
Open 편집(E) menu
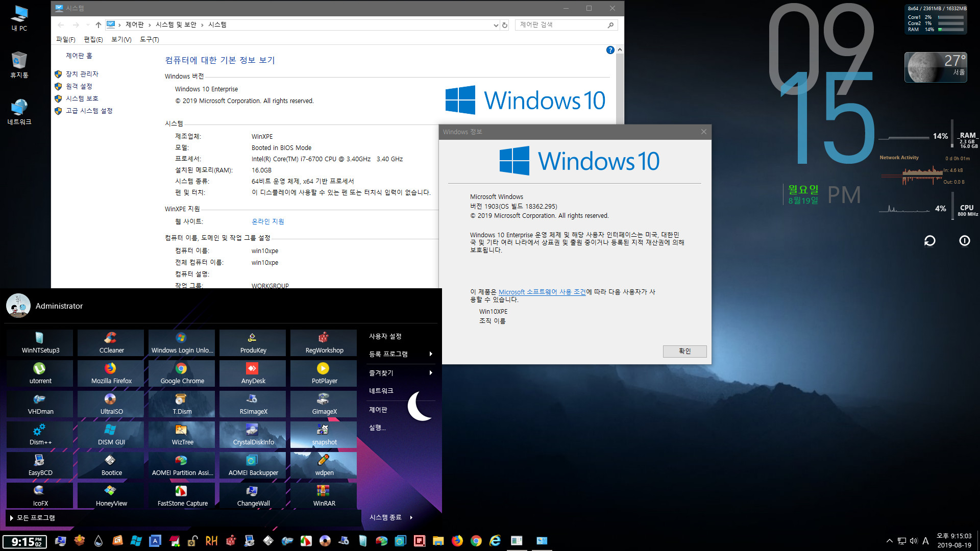(x=93, y=39)
